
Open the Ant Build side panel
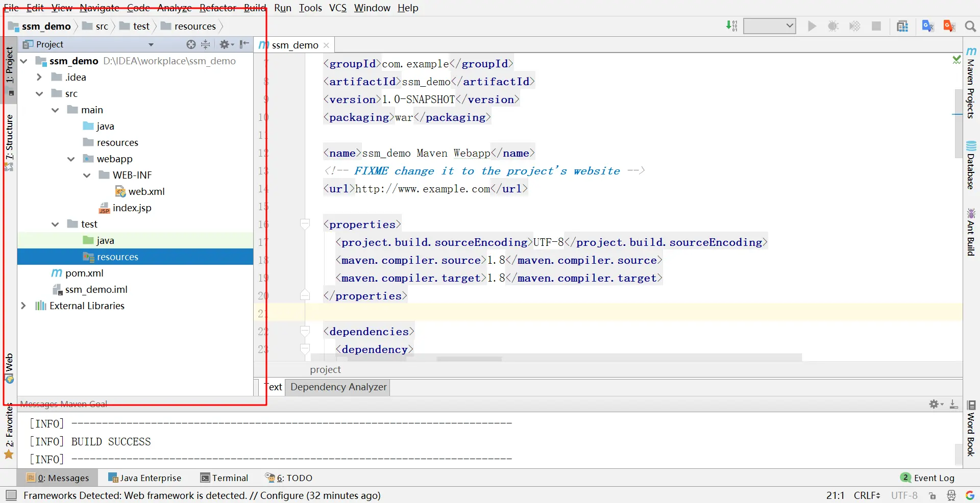click(971, 232)
